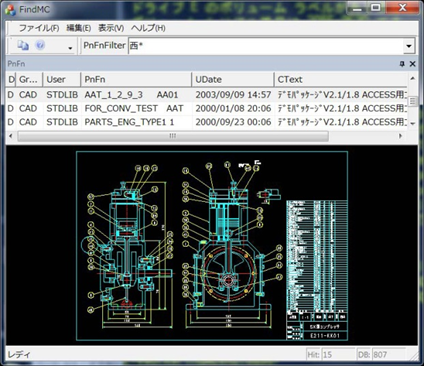Click the CText column header
The image size is (424, 366).
click(341, 79)
